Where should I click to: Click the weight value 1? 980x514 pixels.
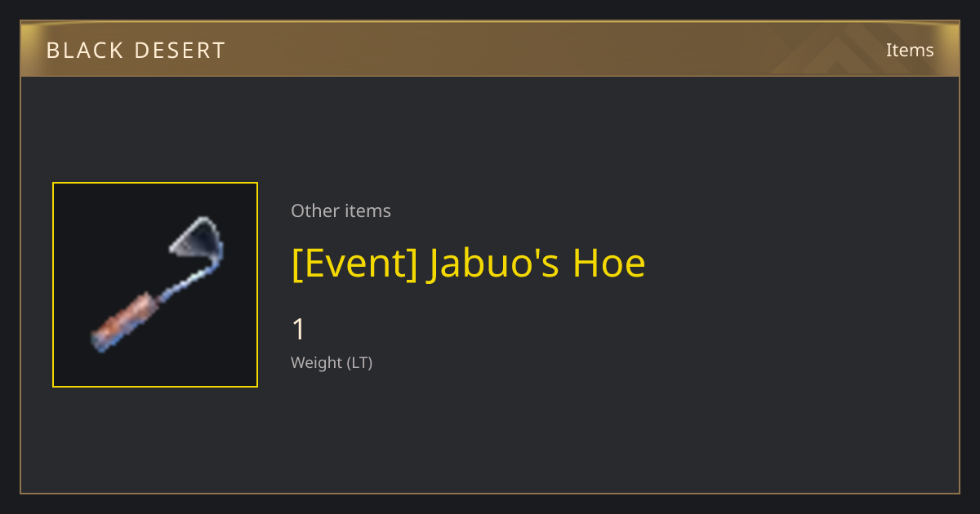click(x=298, y=330)
